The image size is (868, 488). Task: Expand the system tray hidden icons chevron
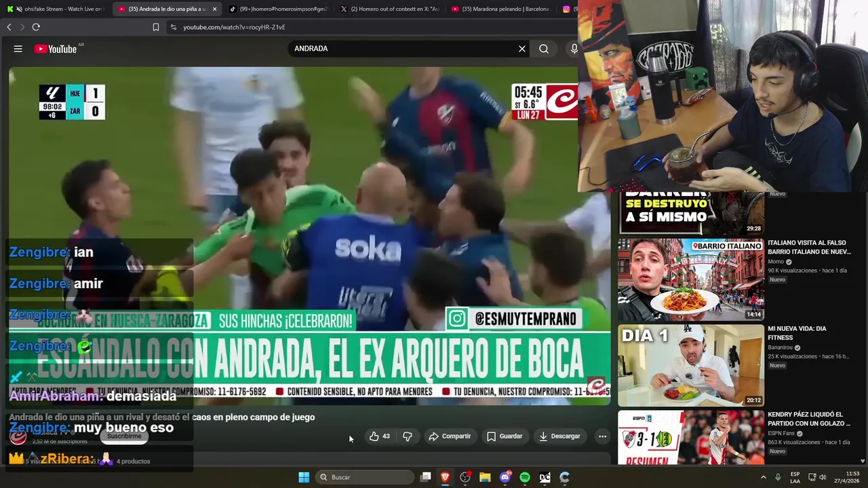point(764,477)
